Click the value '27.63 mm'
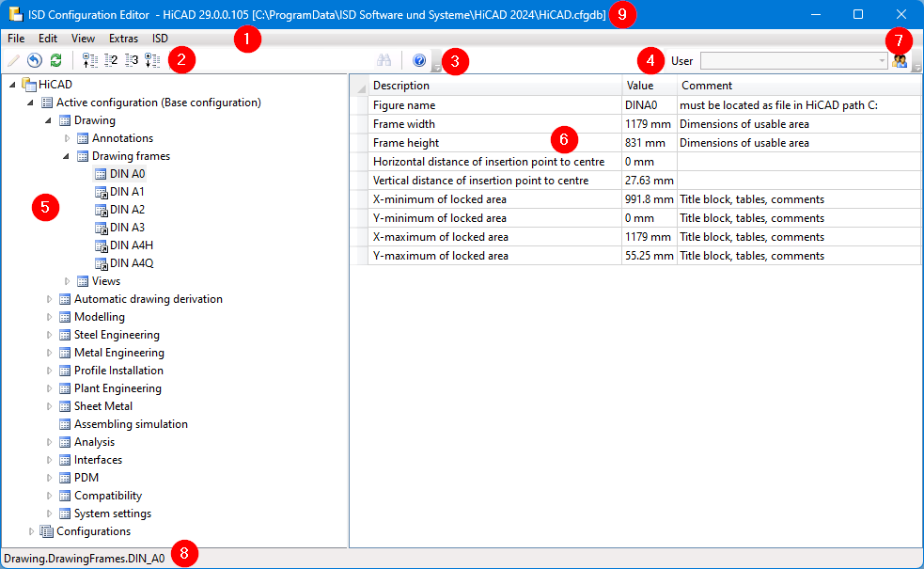The image size is (924, 569). click(650, 181)
